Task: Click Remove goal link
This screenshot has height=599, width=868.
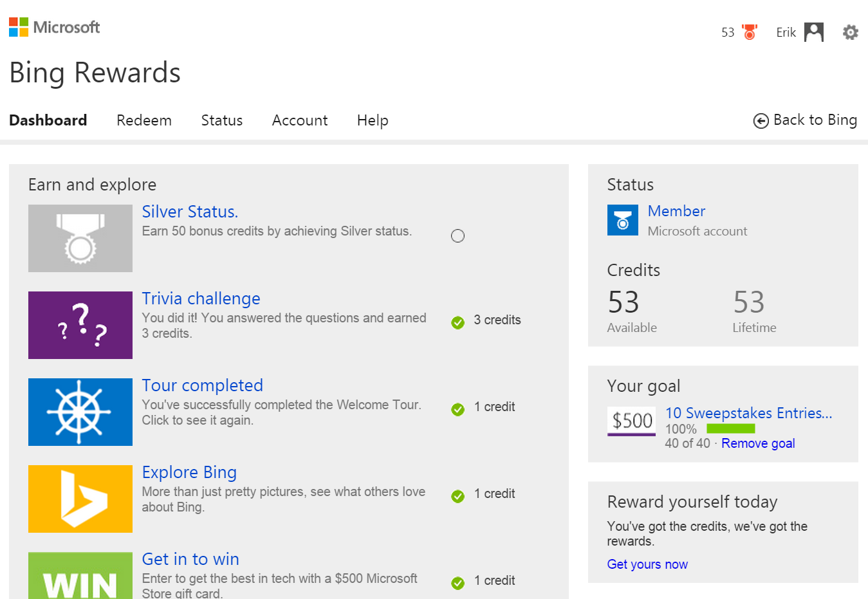Action: 758,443
